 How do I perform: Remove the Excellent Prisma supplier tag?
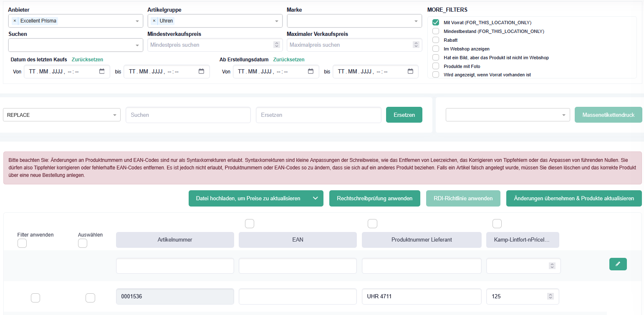tap(15, 21)
